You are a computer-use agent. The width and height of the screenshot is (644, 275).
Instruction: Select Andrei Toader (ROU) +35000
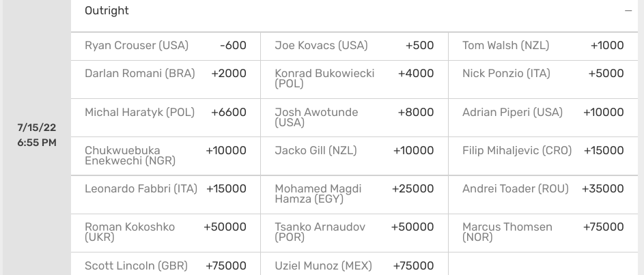(543, 194)
